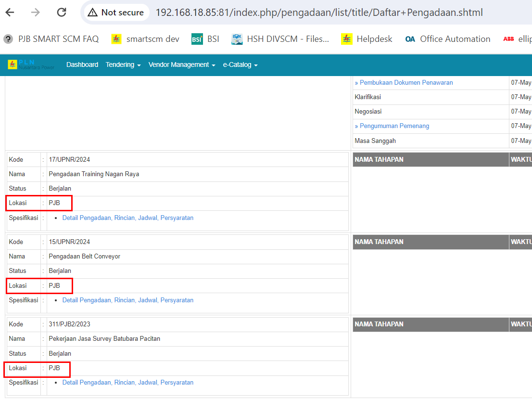Open the smartscm dev bookmark
The image size is (532, 400).
click(x=146, y=39)
